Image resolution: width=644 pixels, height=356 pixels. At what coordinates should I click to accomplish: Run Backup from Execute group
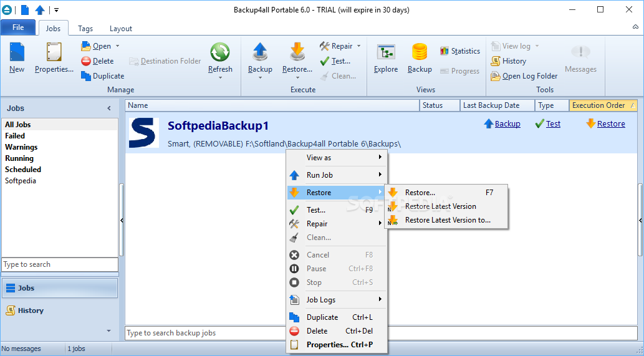click(x=260, y=59)
